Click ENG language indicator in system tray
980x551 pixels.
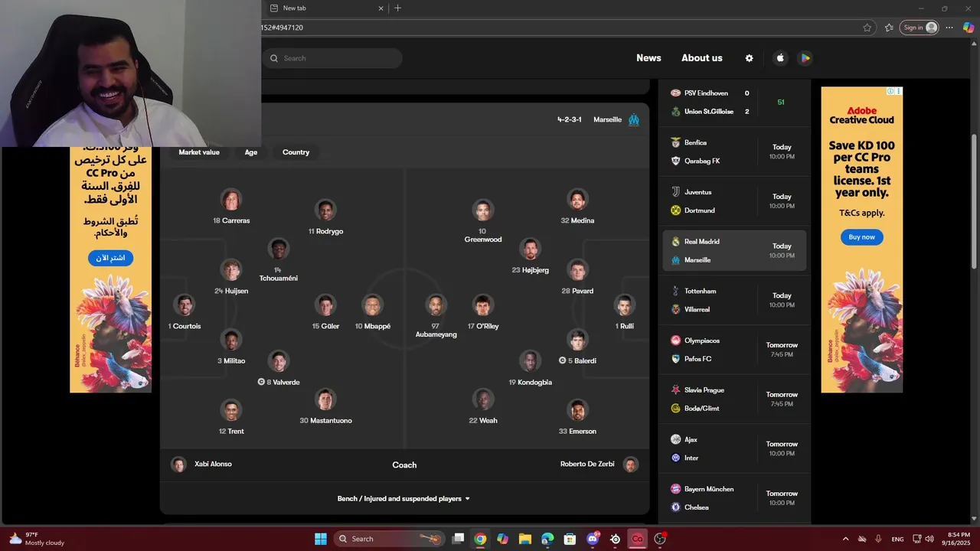[897, 539]
